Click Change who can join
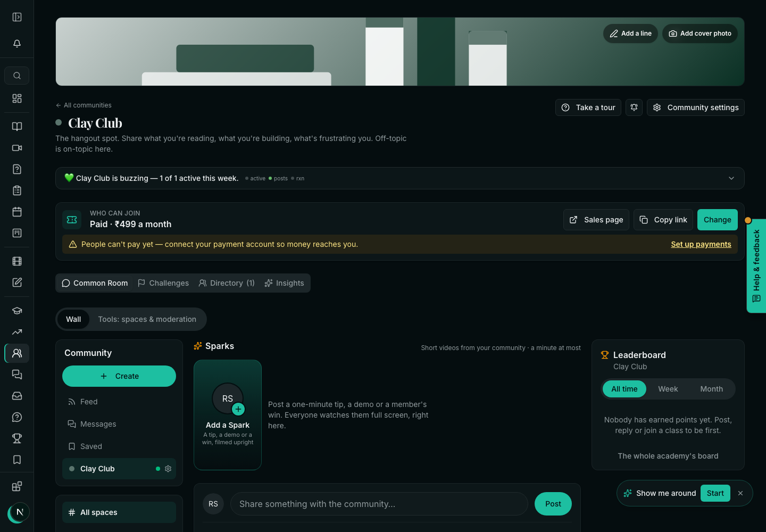This screenshot has height=532, width=766. click(718, 220)
